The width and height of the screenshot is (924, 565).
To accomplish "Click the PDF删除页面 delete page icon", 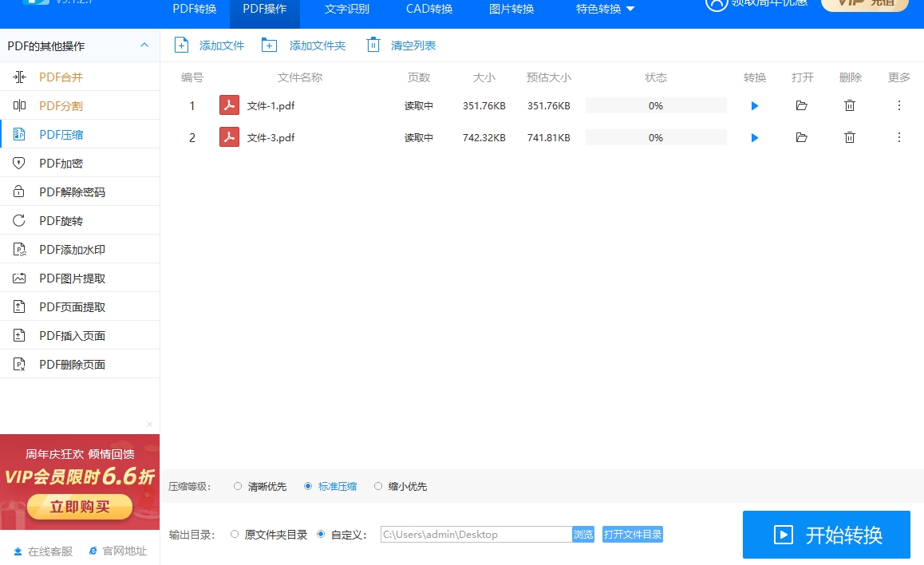I will [x=19, y=364].
